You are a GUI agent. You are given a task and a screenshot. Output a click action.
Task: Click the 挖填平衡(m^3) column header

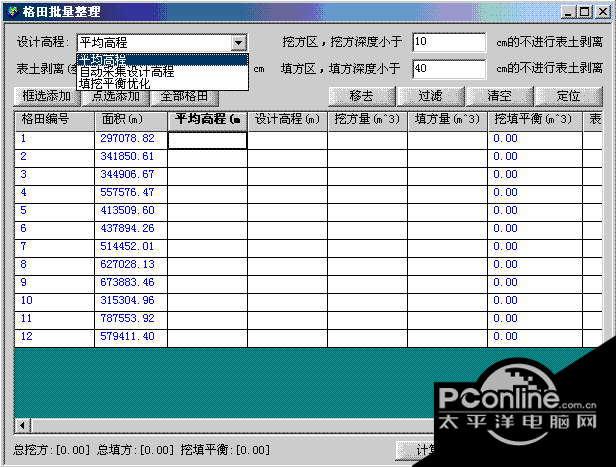tap(535, 121)
